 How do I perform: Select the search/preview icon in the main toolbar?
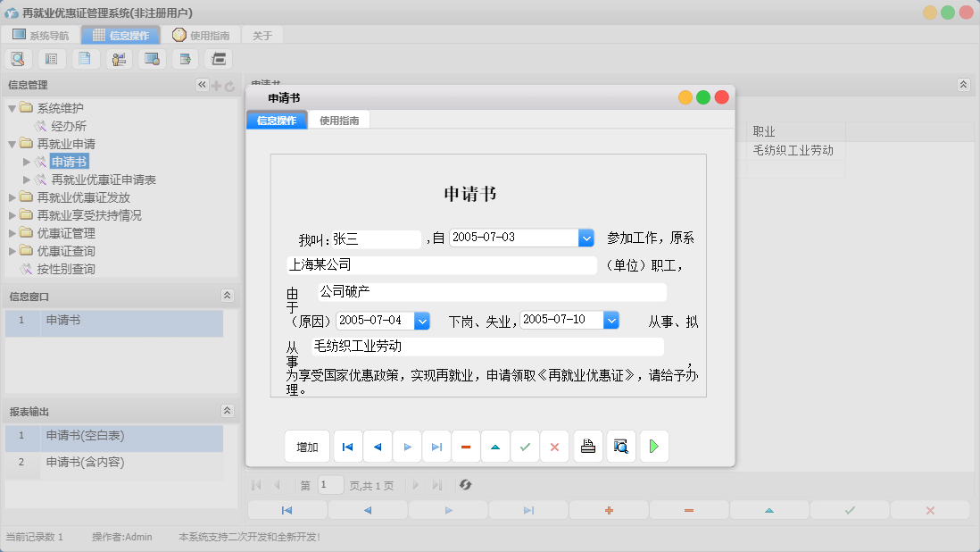coord(19,58)
